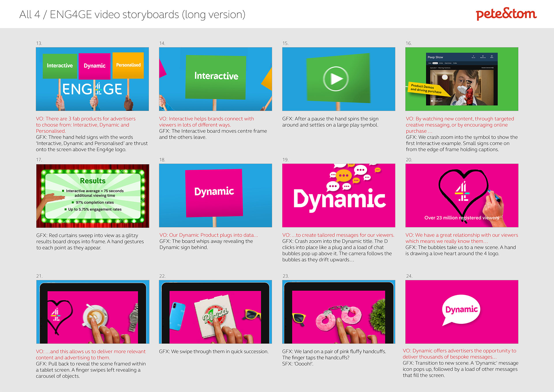The height and width of the screenshot is (392, 554).
Task: Click 'VO: Our Dynamic Product plugs into data' text
Action: tap(209, 235)
